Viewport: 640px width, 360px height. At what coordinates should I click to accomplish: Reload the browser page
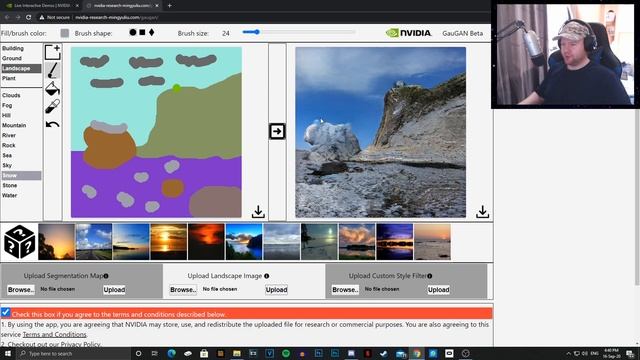point(29,17)
